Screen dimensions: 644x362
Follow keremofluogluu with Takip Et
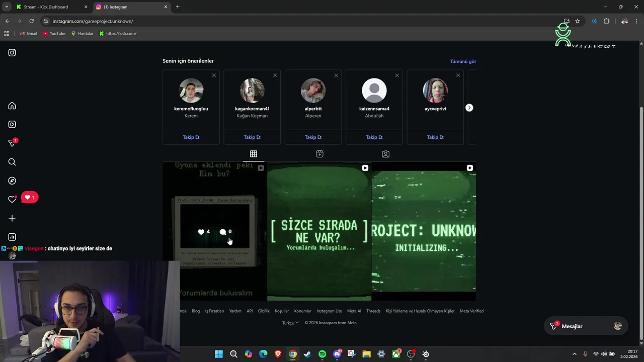pyautogui.click(x=191, y=137)
